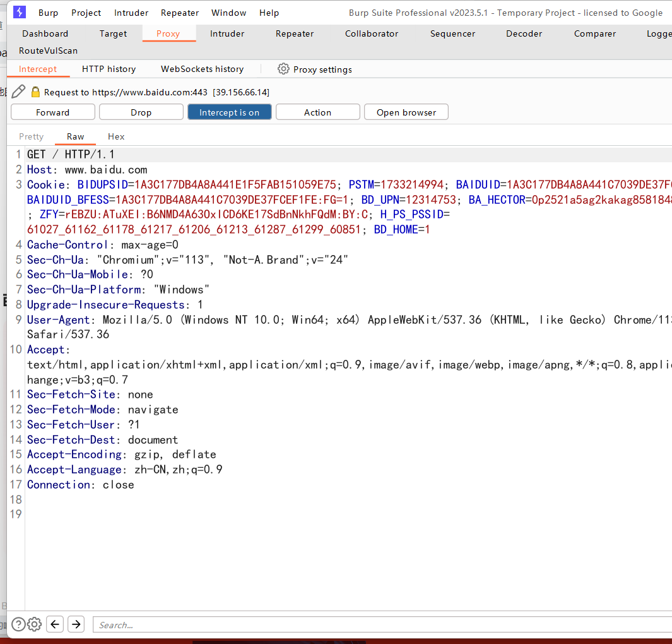Click the Open browser button

point(406,112)
